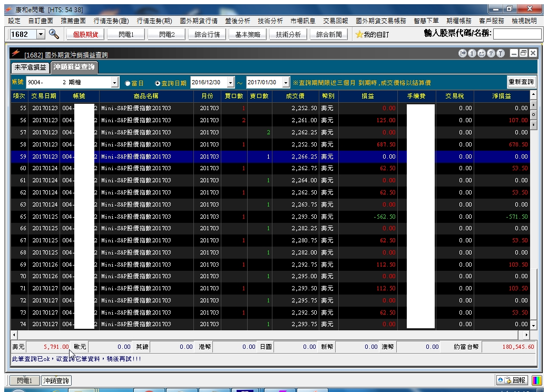This screenshot has width=548, height=392.
Task: Open the 1682 code dropdown
Action: [x=41, y=34]
